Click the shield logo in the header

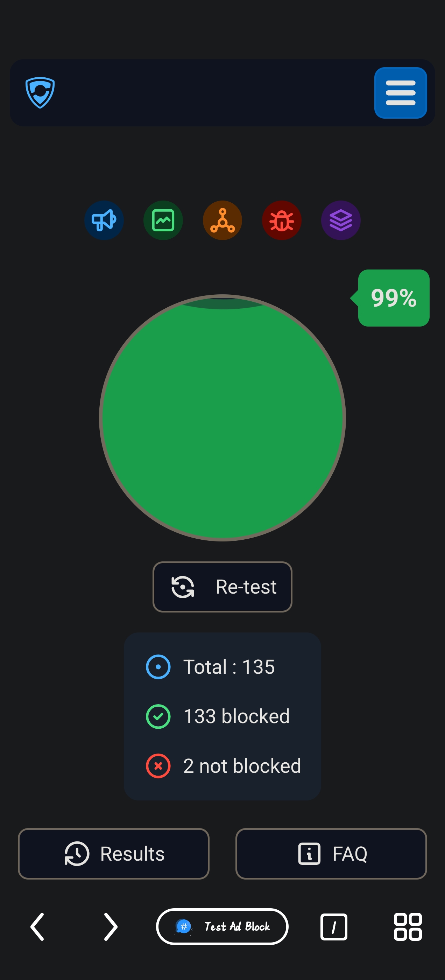pyautogui.click(x=40, y=92)
